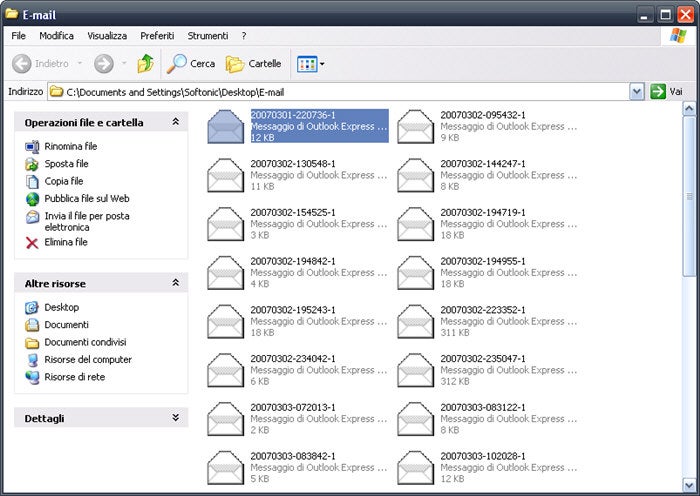Collapse the Altre risorse panel
Screen dimensions: 700x496
[x=176, y=283]
